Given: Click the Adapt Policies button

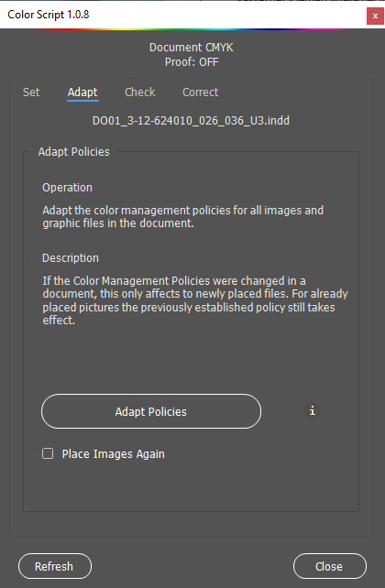Looking at the screenshot, I should 151,411.
